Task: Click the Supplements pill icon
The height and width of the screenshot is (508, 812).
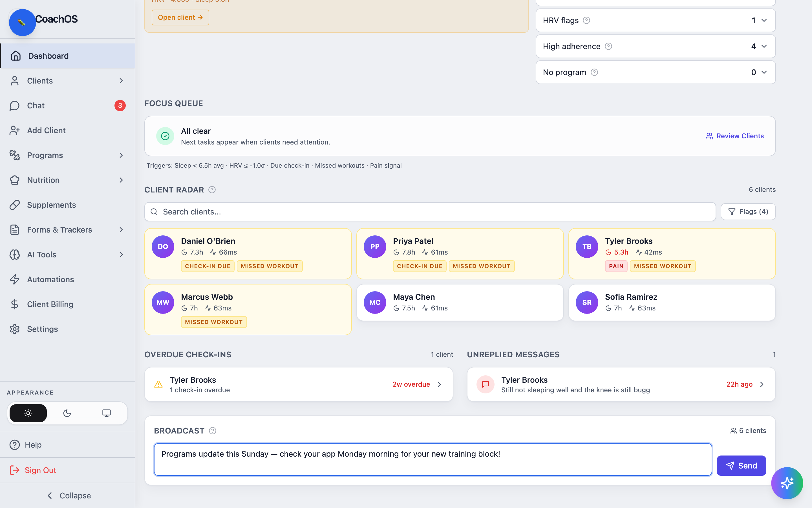Action: pyautogui.click(x=14, y=205)
